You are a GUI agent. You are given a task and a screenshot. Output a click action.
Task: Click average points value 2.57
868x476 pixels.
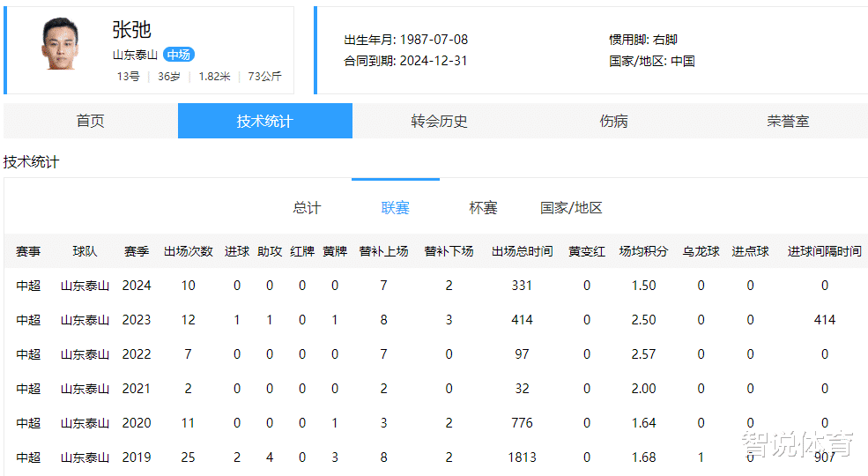point(643,354)
